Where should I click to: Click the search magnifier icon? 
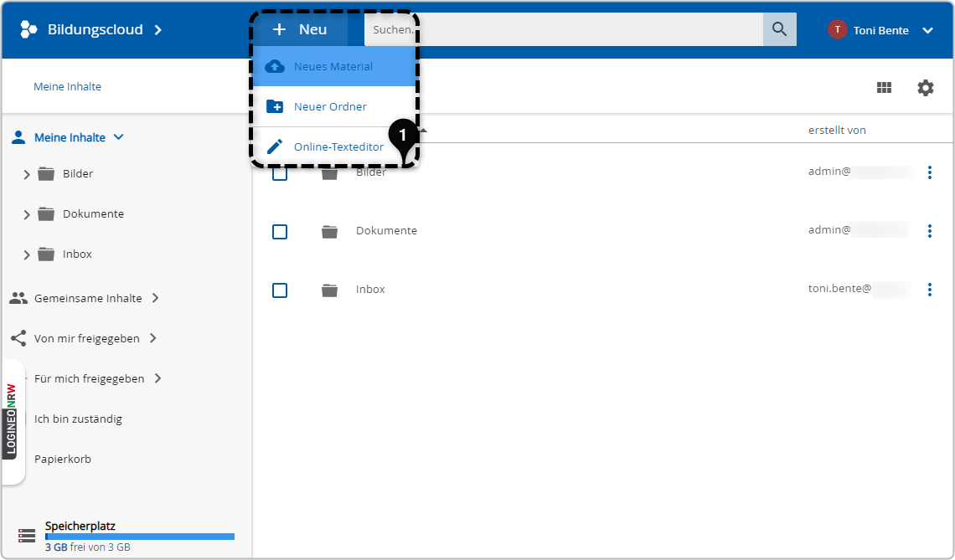tap(779, 28)
